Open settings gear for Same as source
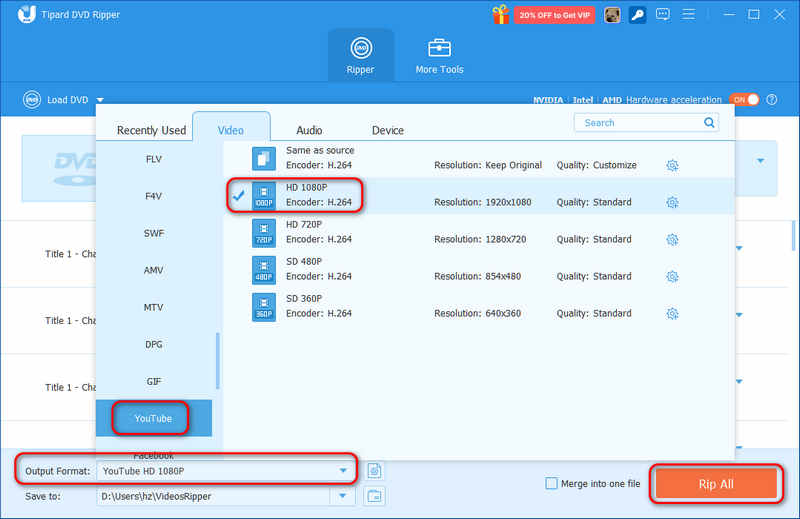Screen dimensions: 800x519 [672, 165]
